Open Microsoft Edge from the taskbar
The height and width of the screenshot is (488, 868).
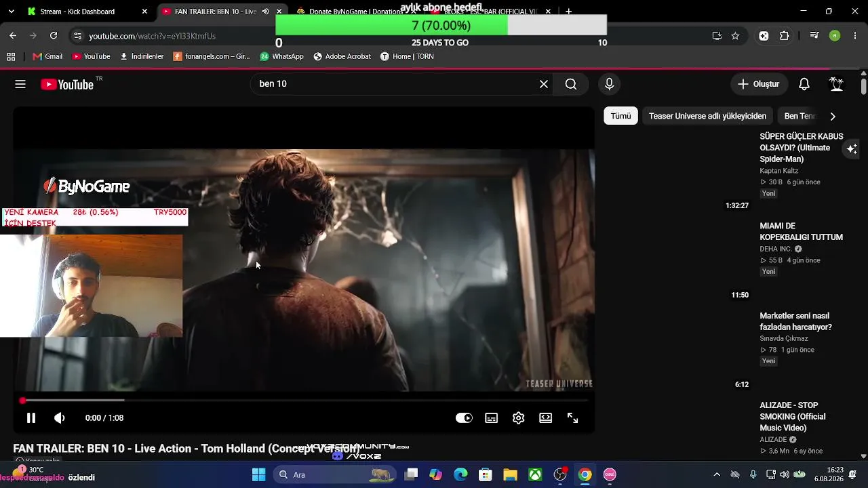pyautogui.click(x=460, y=474)
